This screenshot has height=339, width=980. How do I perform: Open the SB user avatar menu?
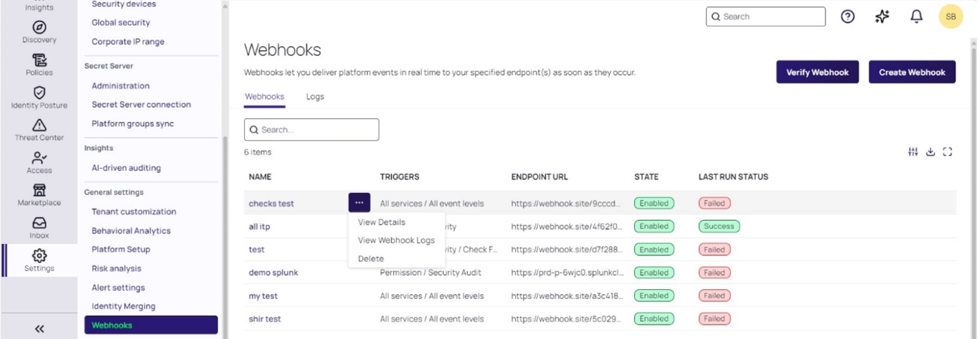coord(951,17)
